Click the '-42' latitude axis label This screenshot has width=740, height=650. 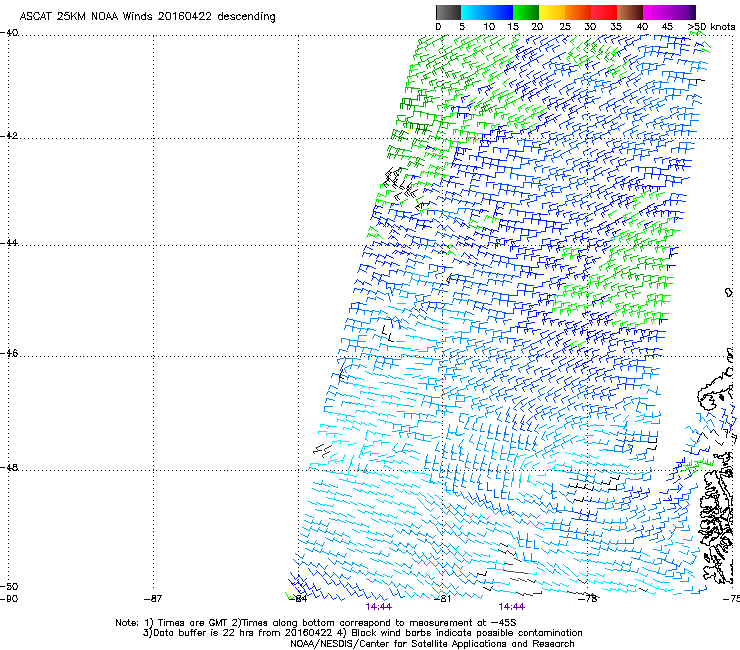(9, 135)
